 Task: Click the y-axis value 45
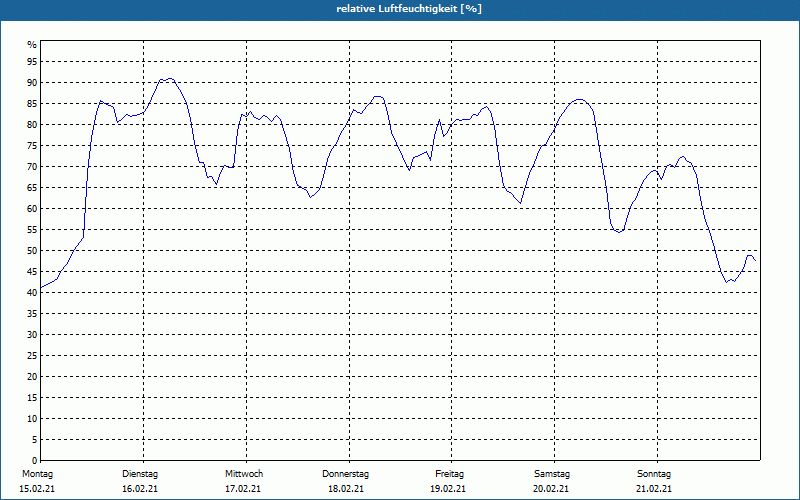(x=32, y=271)
